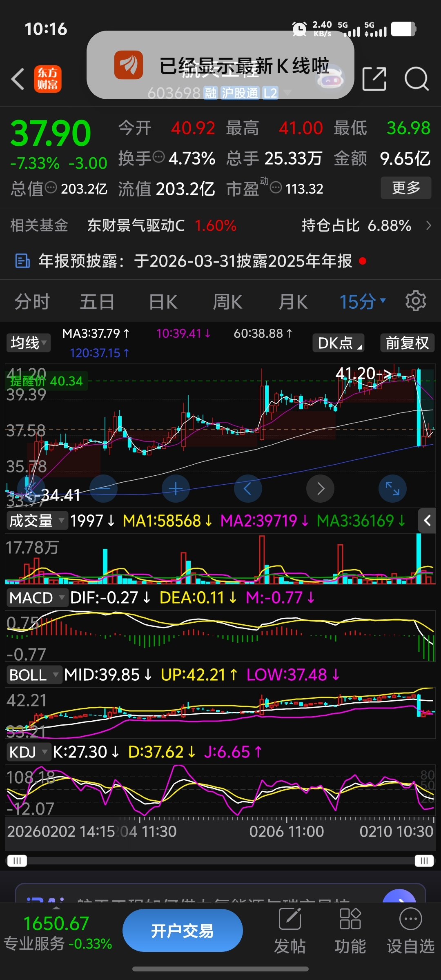Viewport: 441px width, 980px height.
Task: Switch to the 日K tab
Action: coord(163,302)
